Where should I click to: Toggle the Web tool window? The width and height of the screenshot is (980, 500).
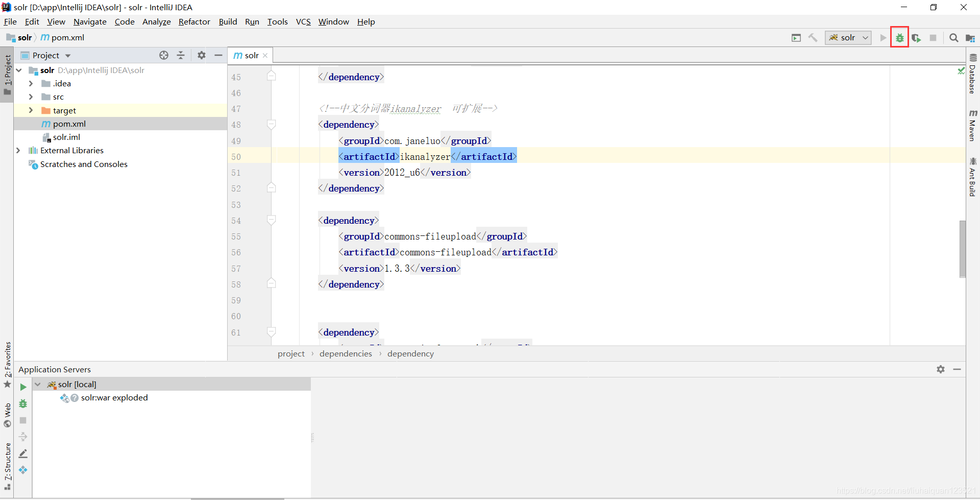[7, 415]
